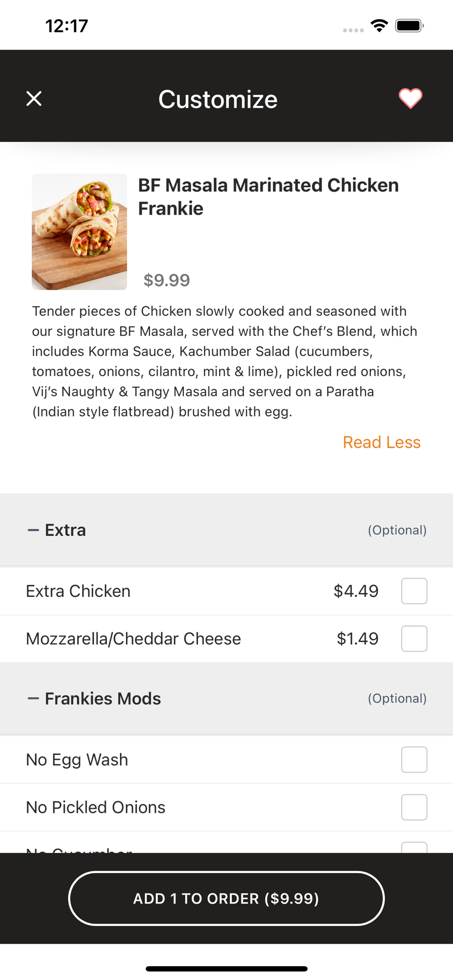Image resolution: width=453 pixels, height=980 pixels.
Task: Click the Read Less link
Action: click(x=381, y=442)
